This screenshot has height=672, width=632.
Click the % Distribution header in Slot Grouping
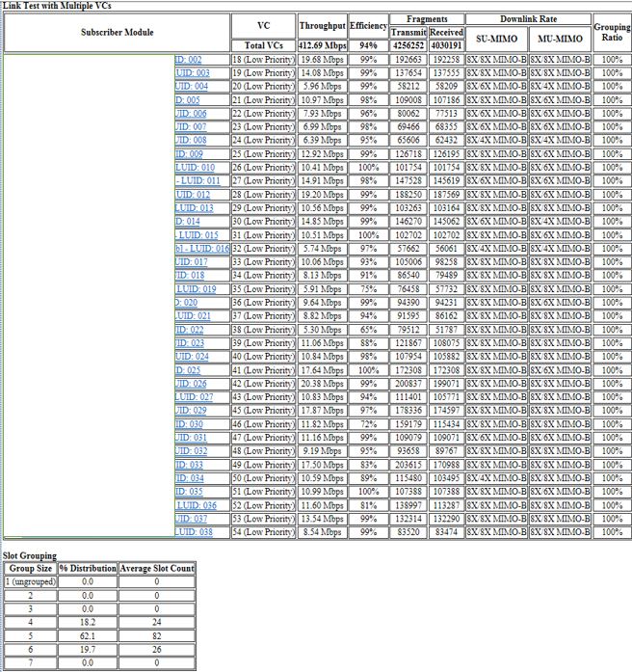click(x=88, y=569)
